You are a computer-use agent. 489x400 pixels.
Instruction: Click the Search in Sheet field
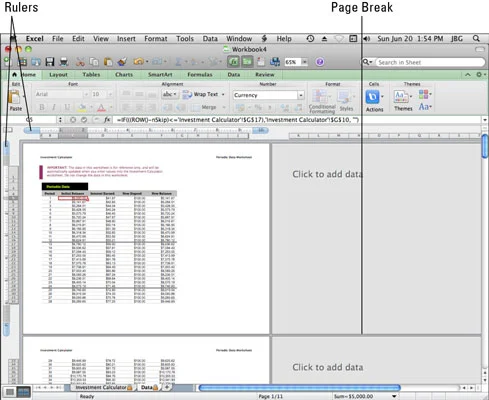(429, 62)
